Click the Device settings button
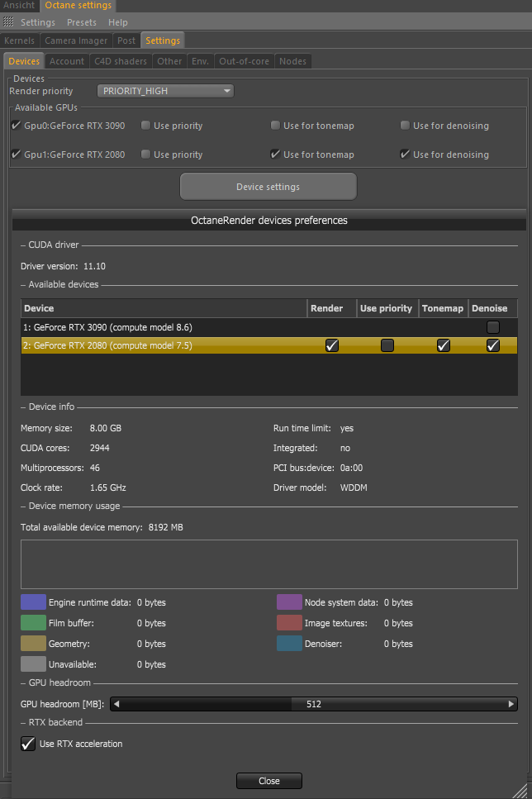Viewport: 532px width, 799px height. [268, 187]
